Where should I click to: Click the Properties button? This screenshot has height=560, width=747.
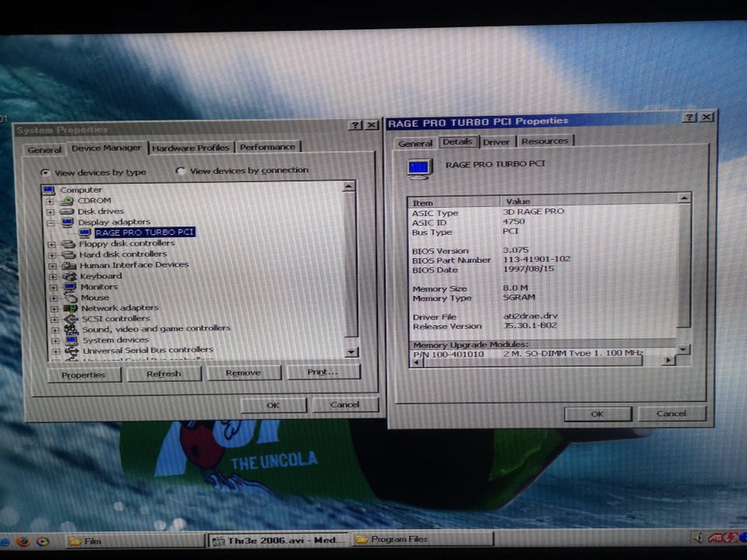[83, 375]
